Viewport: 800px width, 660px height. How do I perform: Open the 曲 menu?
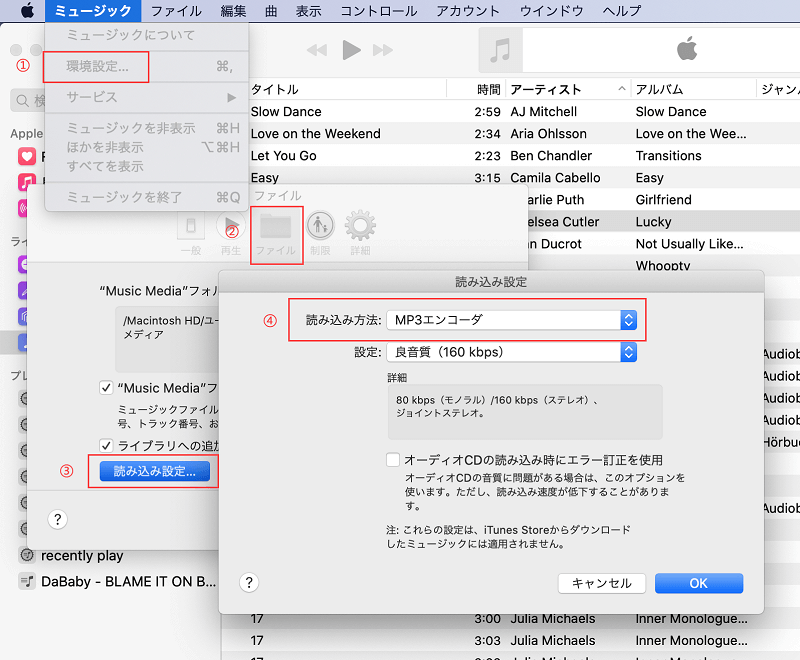click(271, 11)
